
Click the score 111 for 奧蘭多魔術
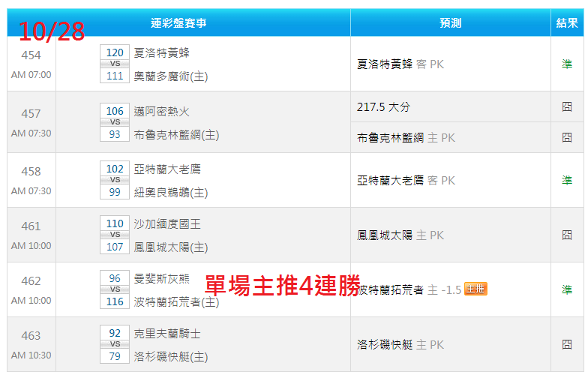(x=115, y=76)
